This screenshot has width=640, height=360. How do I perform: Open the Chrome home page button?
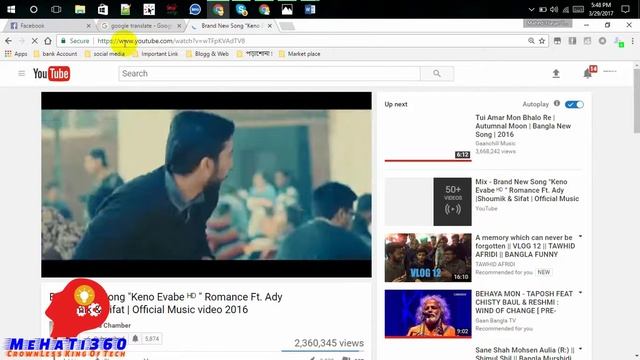point(48,41)
